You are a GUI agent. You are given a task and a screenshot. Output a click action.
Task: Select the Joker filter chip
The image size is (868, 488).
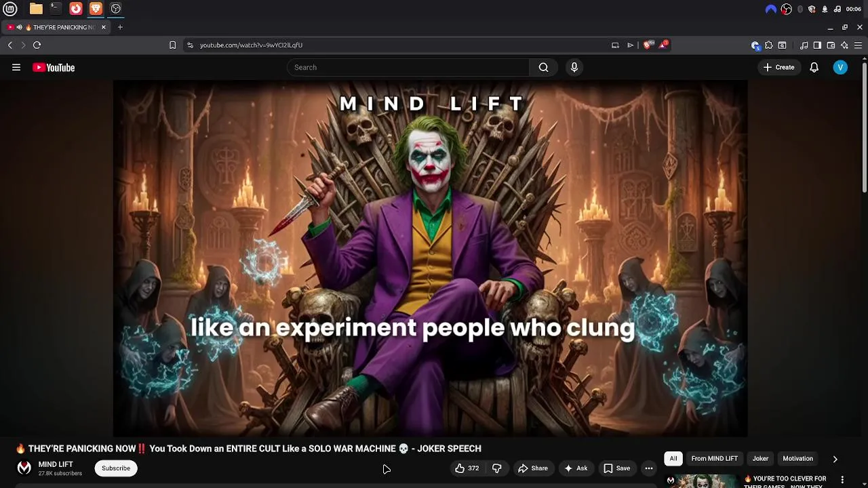tap(760, 459)
